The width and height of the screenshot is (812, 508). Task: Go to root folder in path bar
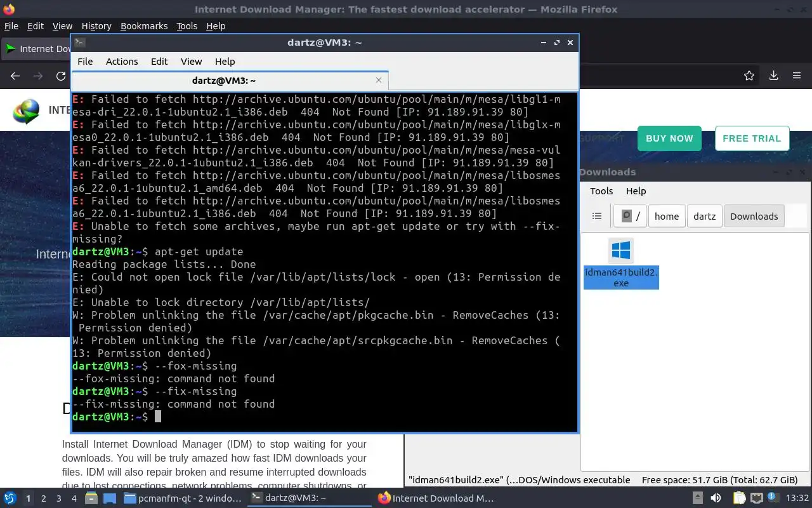(x=630, y=216)
